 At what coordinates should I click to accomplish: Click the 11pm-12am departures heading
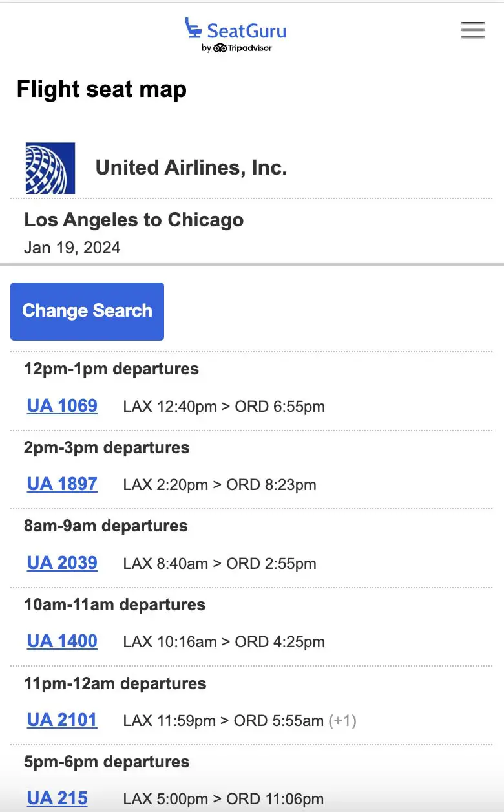pyautogui.click(x=115, y=683)
